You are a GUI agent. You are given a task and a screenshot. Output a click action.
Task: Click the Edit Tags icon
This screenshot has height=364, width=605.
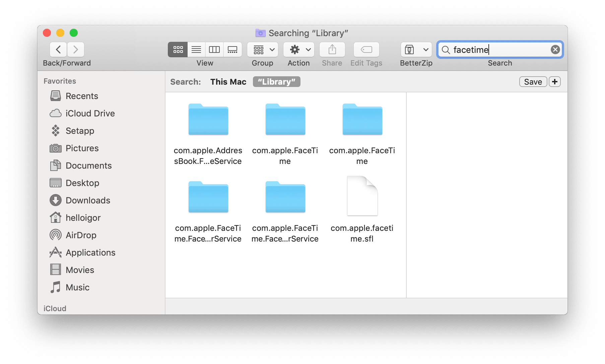point(366,50)
